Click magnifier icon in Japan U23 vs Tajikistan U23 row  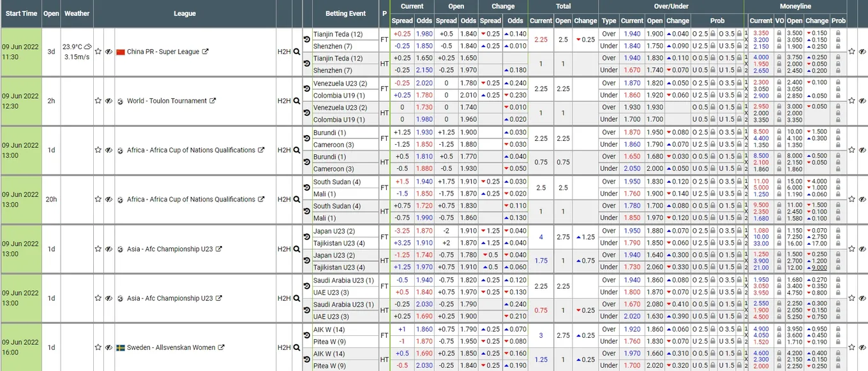click(x=297, y=249)
